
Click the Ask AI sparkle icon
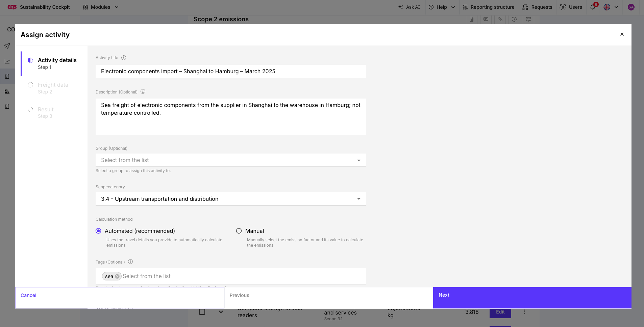pos(401,7)
